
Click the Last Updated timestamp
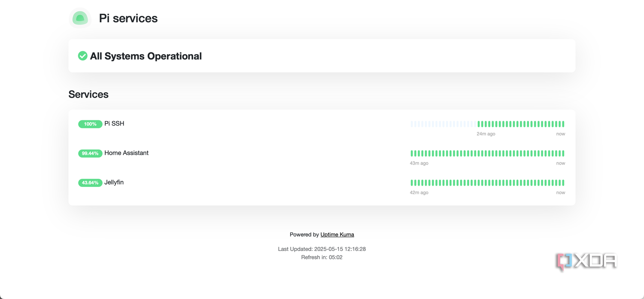(x=322, y=249)
